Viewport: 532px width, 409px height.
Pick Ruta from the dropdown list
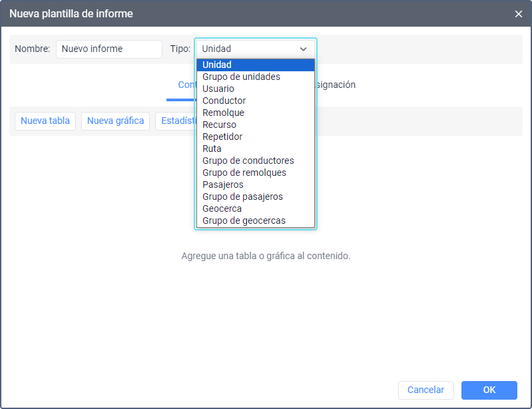tap(255, 149)
